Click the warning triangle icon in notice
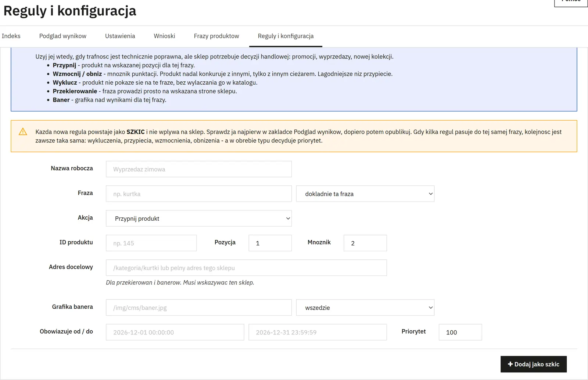The image size is (588, 380). [x=23, y=132]
